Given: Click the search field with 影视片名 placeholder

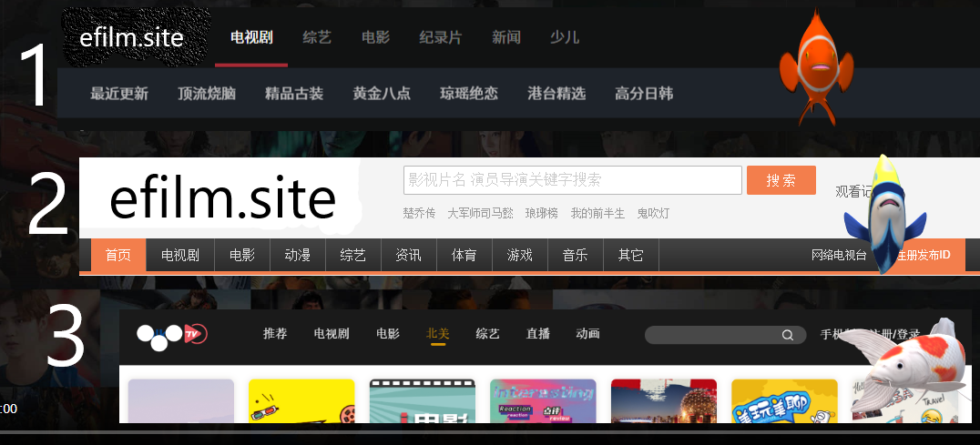Looking at the screenshot, I should click(x=572, y=180).
